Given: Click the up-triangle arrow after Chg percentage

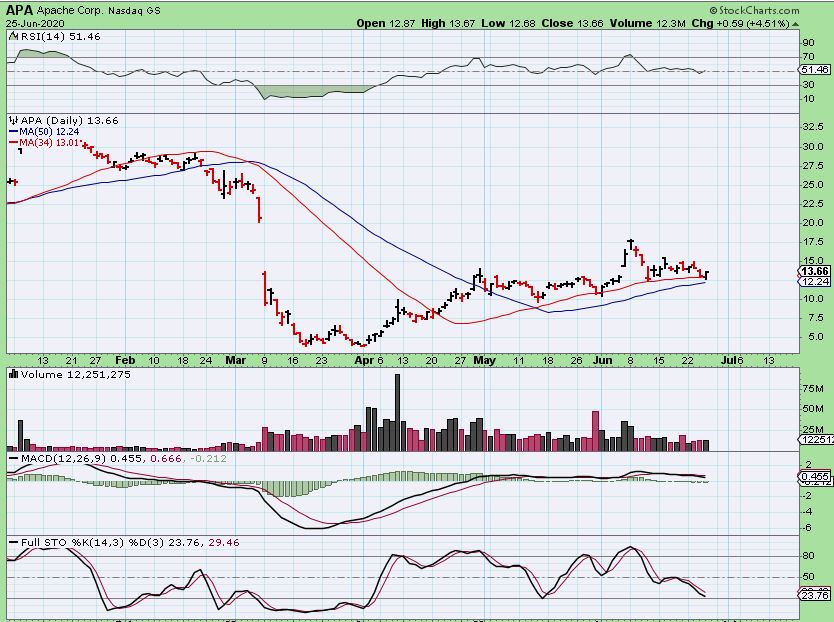Looking at the screenshot, I should point(795,24).
